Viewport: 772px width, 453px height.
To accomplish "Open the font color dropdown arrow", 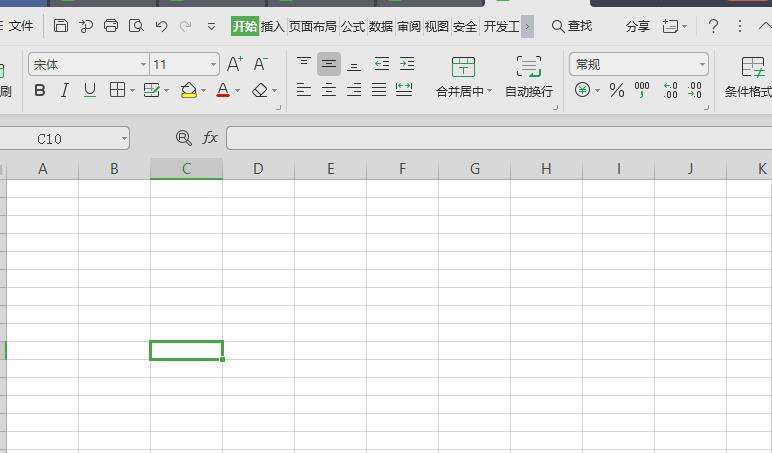I will point(237,91).
